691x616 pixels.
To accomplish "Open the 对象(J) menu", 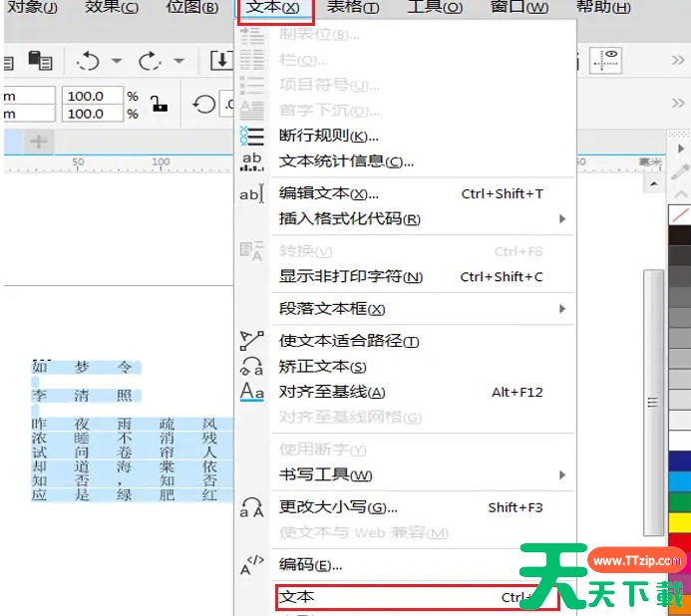I will point(33,7).
